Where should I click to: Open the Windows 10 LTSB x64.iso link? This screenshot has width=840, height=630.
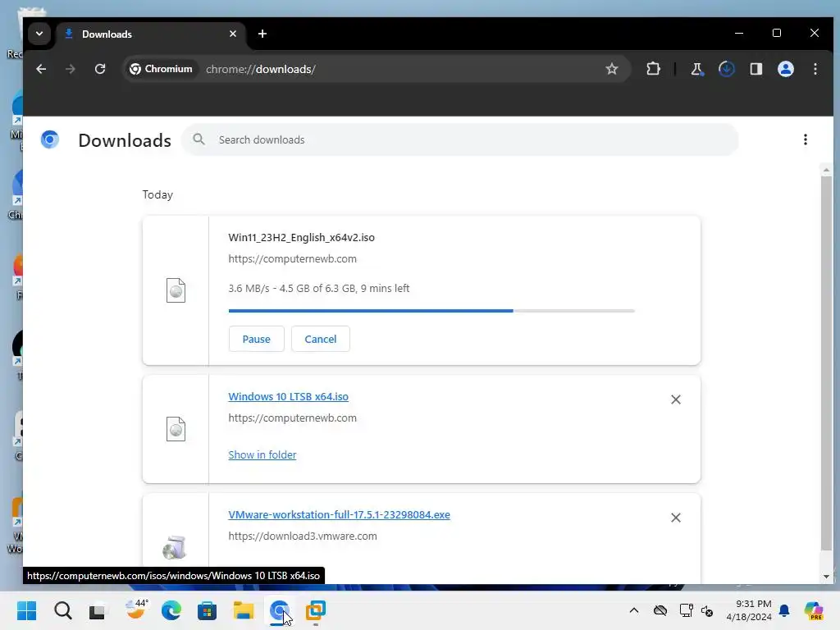click(288, 396)
